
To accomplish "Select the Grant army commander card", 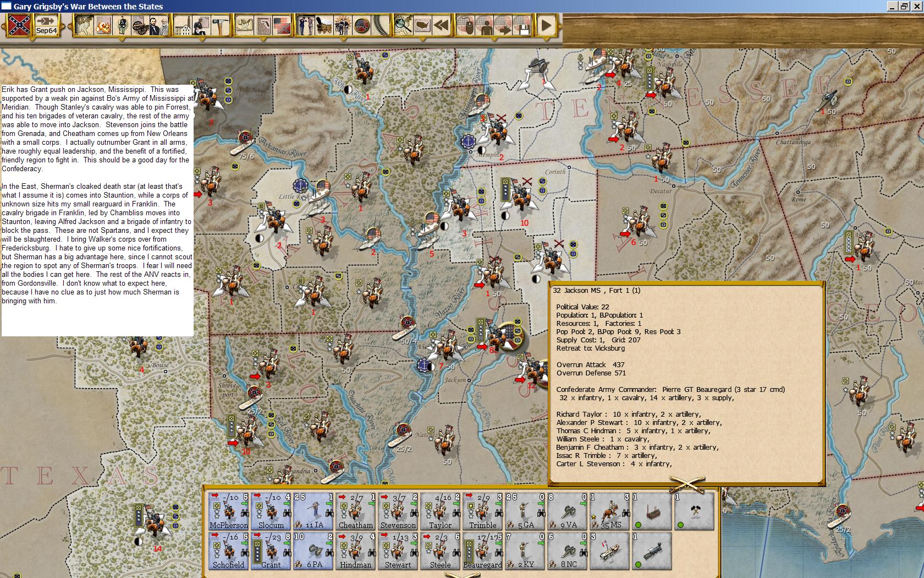I will coord(271,550).
